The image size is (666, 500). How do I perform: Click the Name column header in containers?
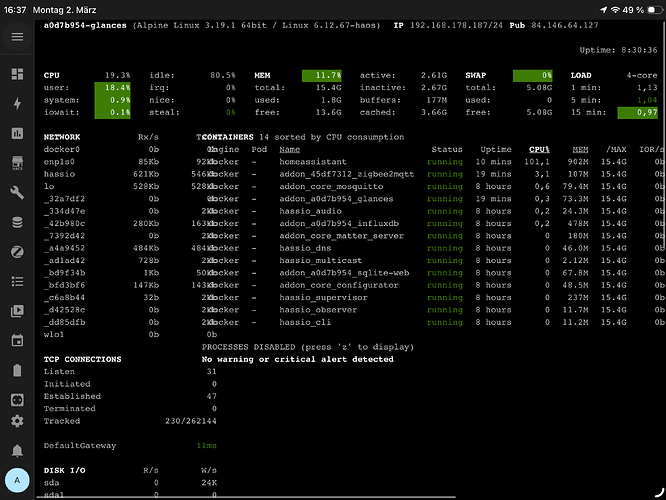click(290, 149)
